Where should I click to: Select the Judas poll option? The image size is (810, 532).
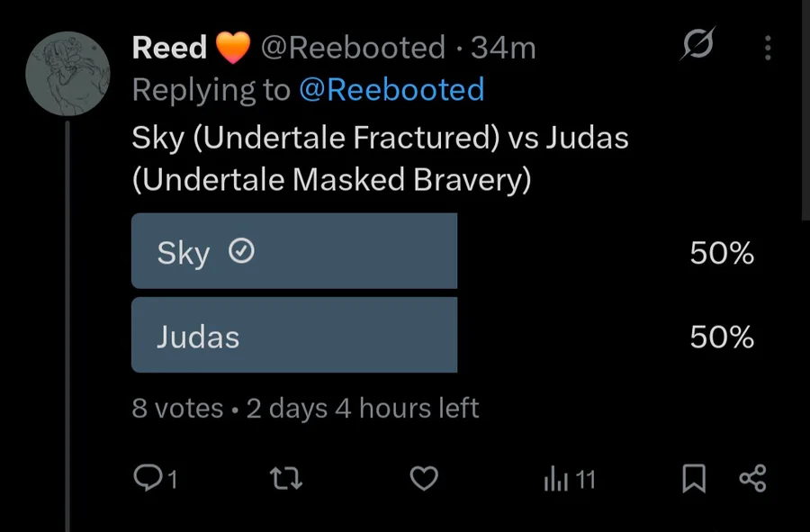pos(294,337)
